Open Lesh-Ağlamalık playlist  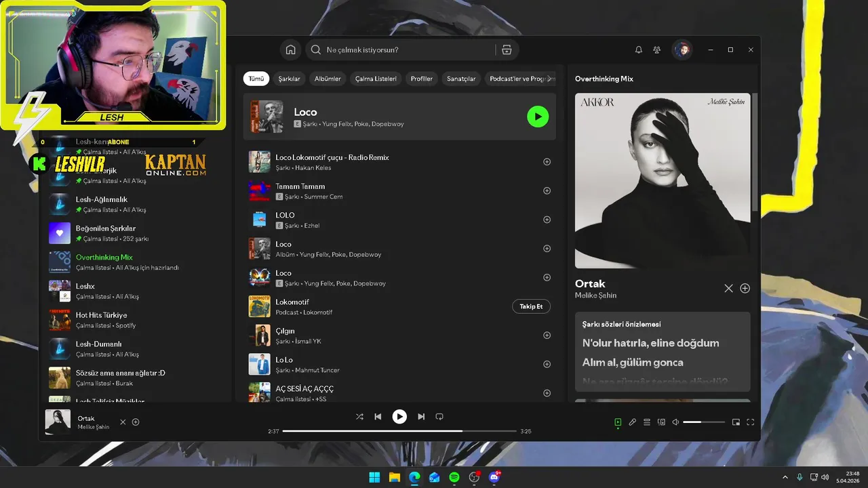coord(135,204)
